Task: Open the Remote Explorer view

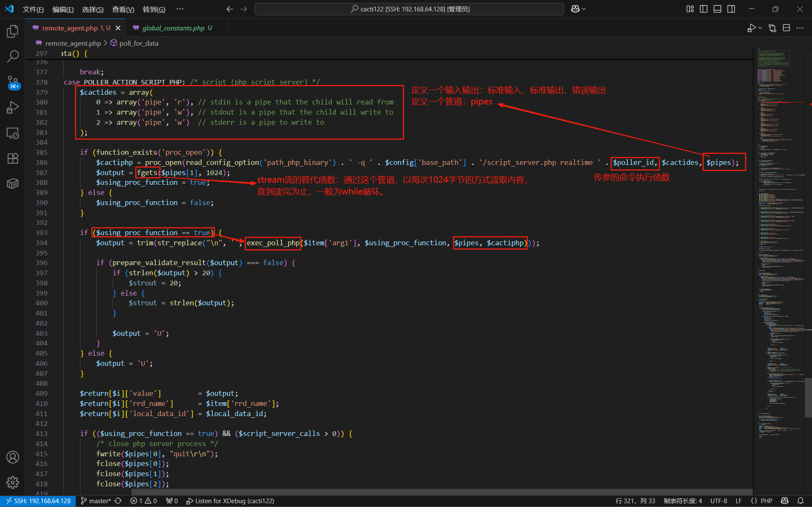Action: coord(13,133)
